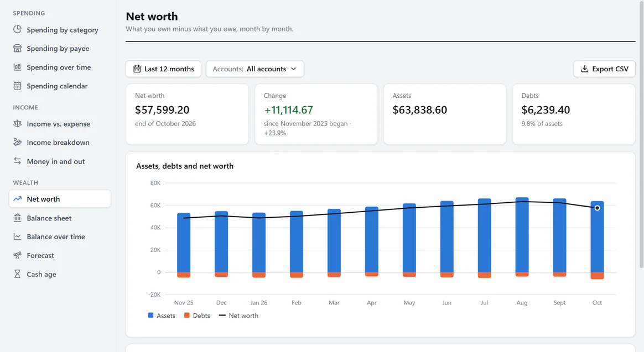This screenshot has width=644, height=352.
Task: Click the highlighted Oct net worth data point
Action: point(597,208)
